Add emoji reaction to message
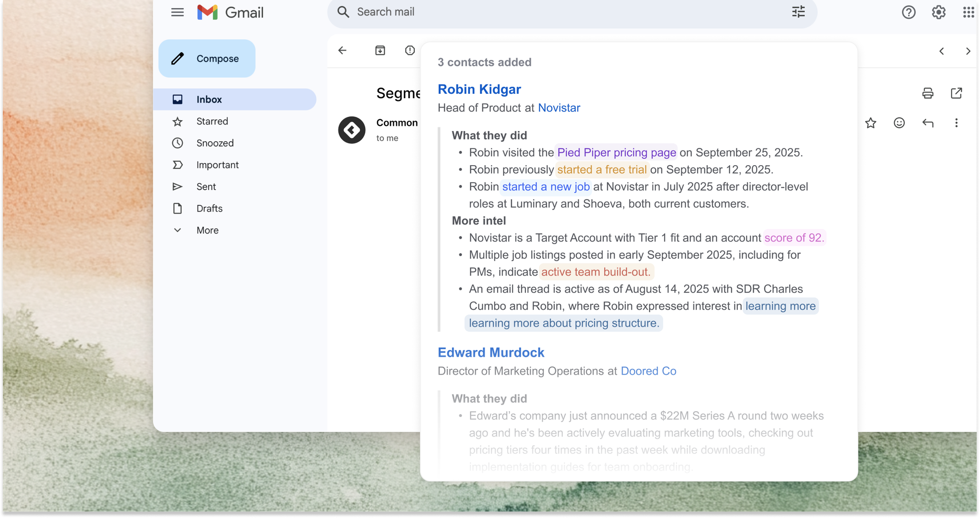Image resolution: width=980 pixels, height=518 pixels. tap(899, 123)
